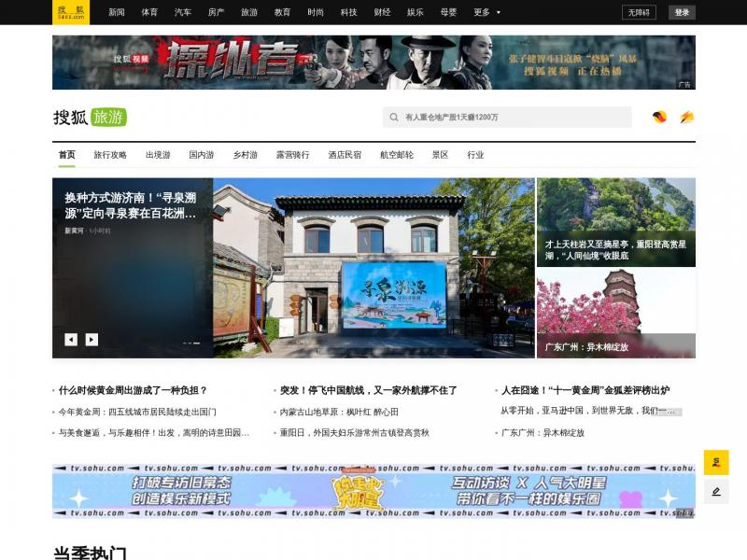Click the floating pencil feedback icon
This screenshot has width=747, height=560.
716,491
